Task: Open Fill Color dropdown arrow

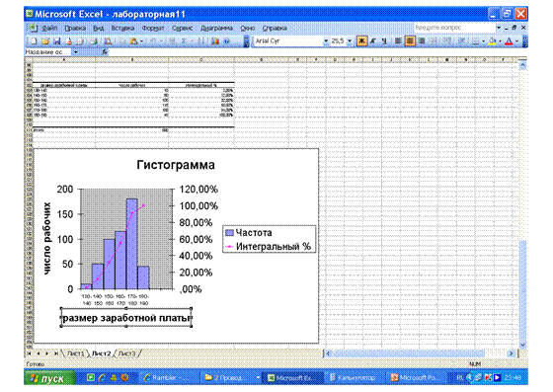Action: tap(500, 41)
